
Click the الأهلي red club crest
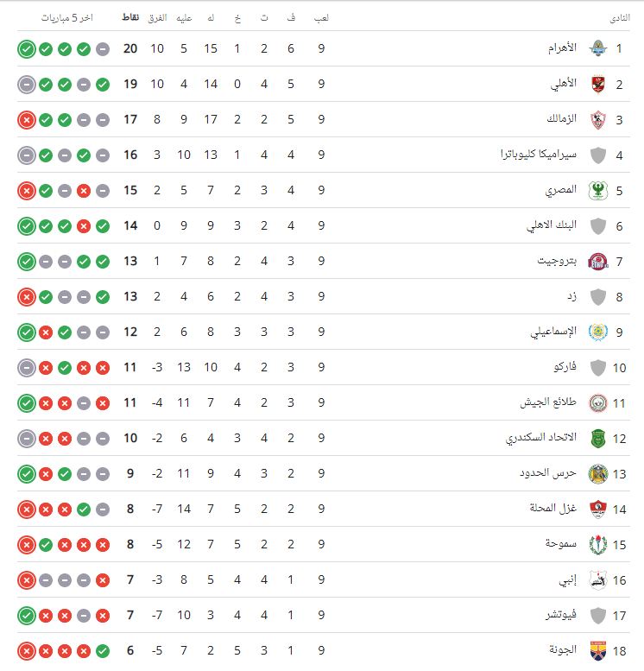(x=597, y=84)
